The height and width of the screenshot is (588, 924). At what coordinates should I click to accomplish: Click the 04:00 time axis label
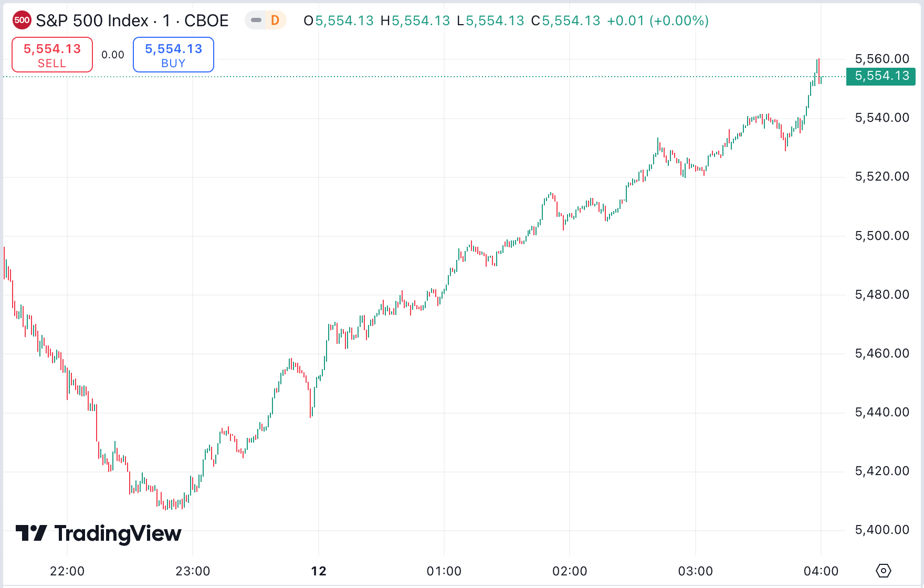coord(821,571)
